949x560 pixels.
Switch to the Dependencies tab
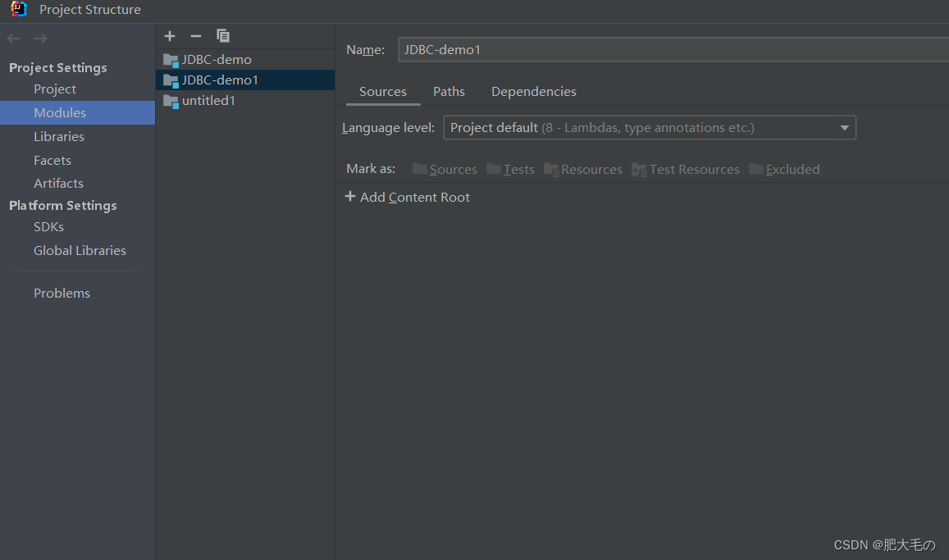tap(534, 91)
